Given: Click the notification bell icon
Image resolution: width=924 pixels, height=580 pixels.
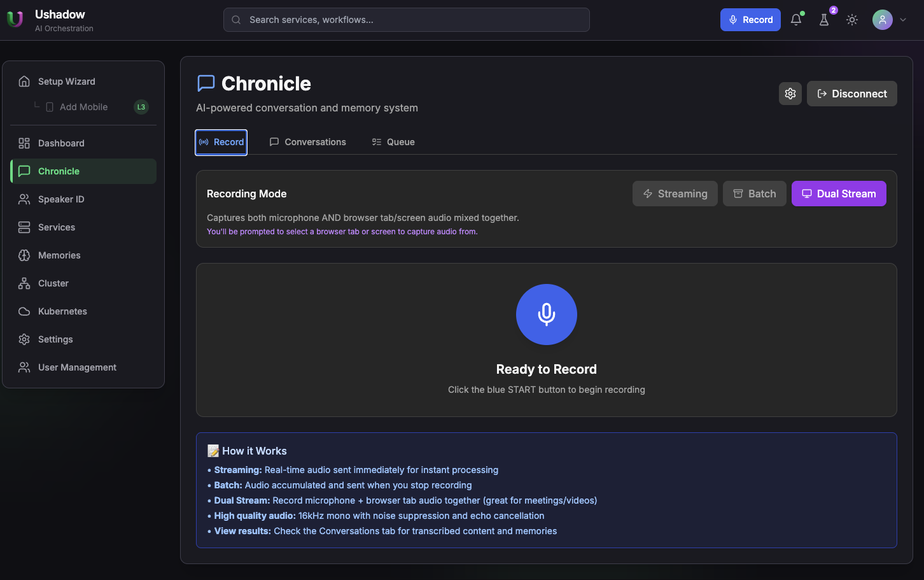Looking at the screenshot, I should point(795,20).
